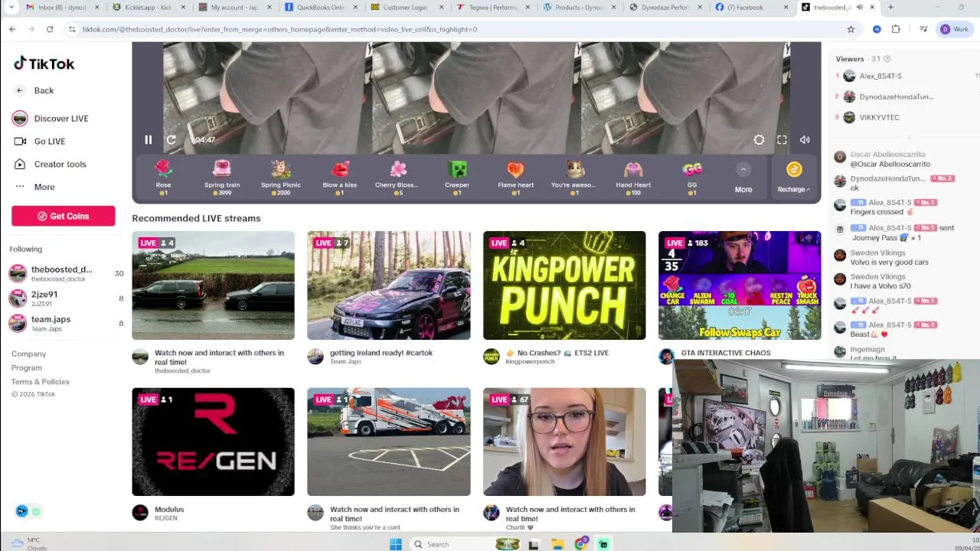980x551 pixels.
Task: Open a new browser tab
Action: pos(890,8)
